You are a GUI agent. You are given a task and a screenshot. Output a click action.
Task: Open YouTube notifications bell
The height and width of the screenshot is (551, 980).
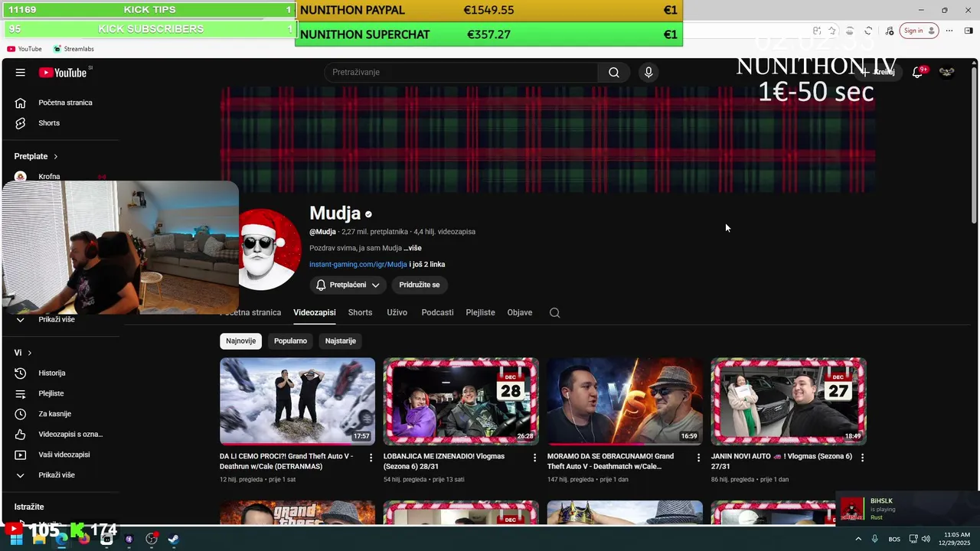[917, 72]
